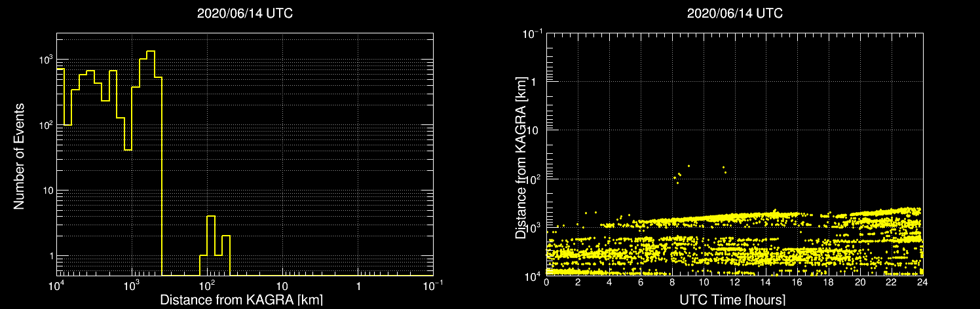
Task: Click the "20" tick on the UTC Time axis
Action: 860,282
